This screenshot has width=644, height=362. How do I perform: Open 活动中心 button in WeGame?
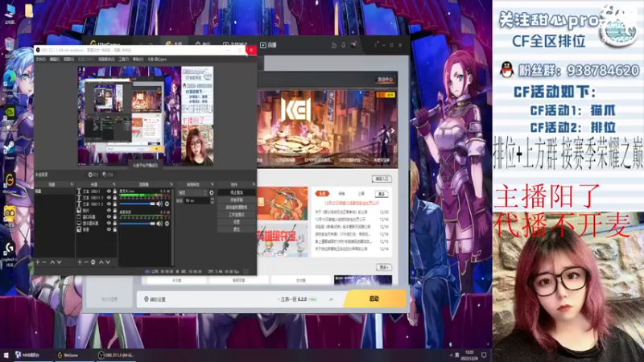[x=385, y=79]
